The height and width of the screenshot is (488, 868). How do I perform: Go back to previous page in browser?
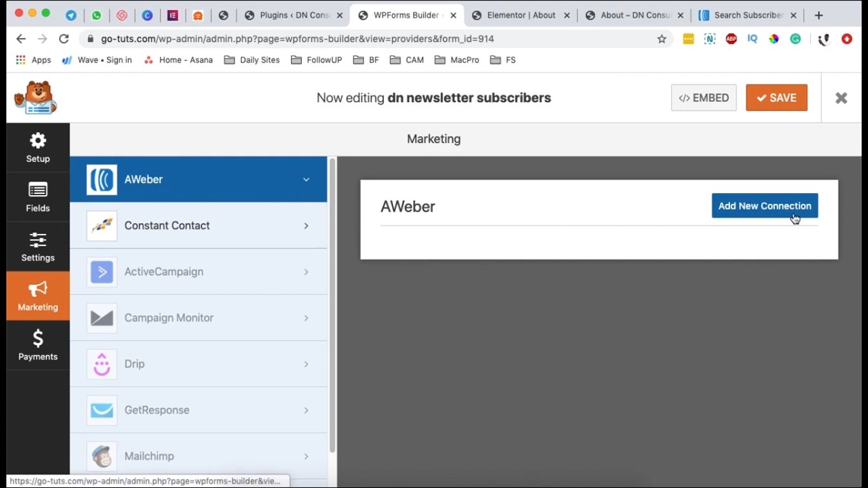click(21, 39)
